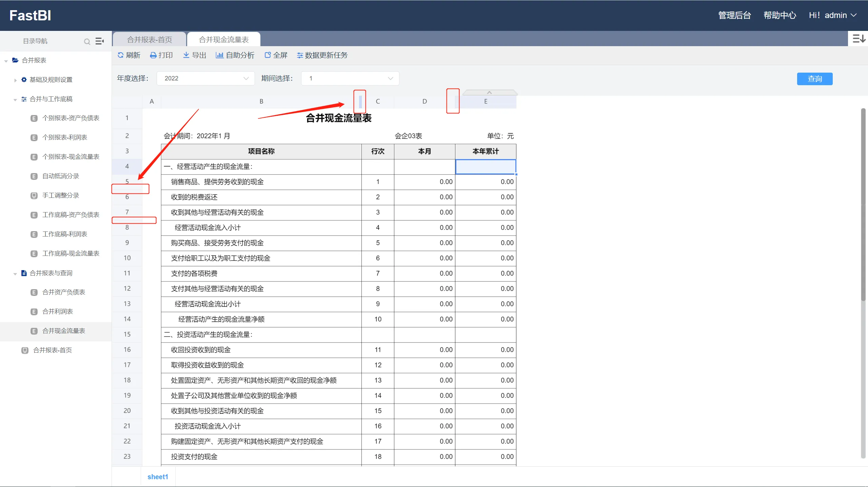Click the icon beside 工作底稿-利润表

tap(34, 234)
